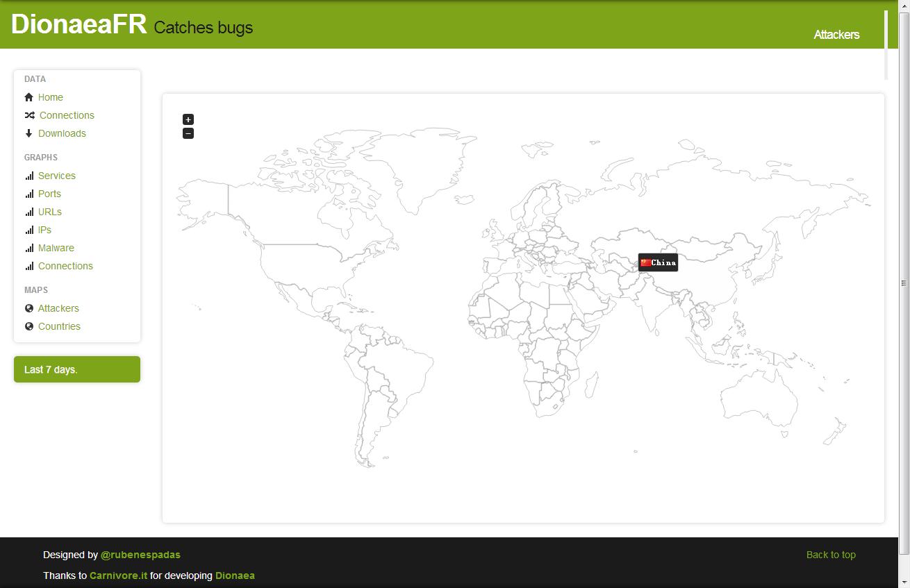The image size is (910, 588).
Task: Open the Carnivore.it footer link
Action: click(118, 576)
